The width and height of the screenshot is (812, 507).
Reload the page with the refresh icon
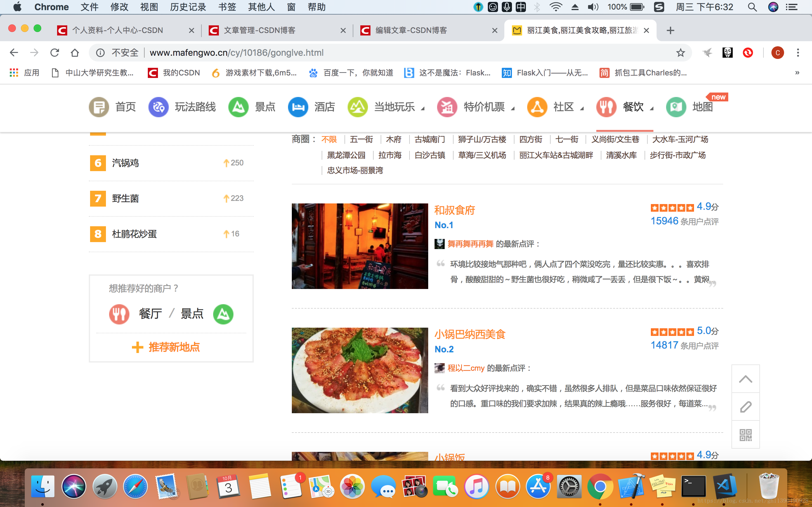[x=54, y=53]
